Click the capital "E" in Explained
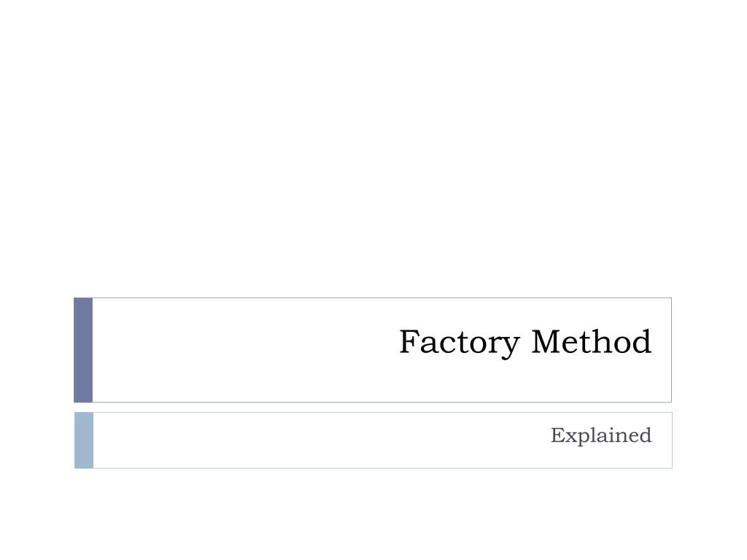This screenshot has width=747, height=560. [x=558, y=435]
